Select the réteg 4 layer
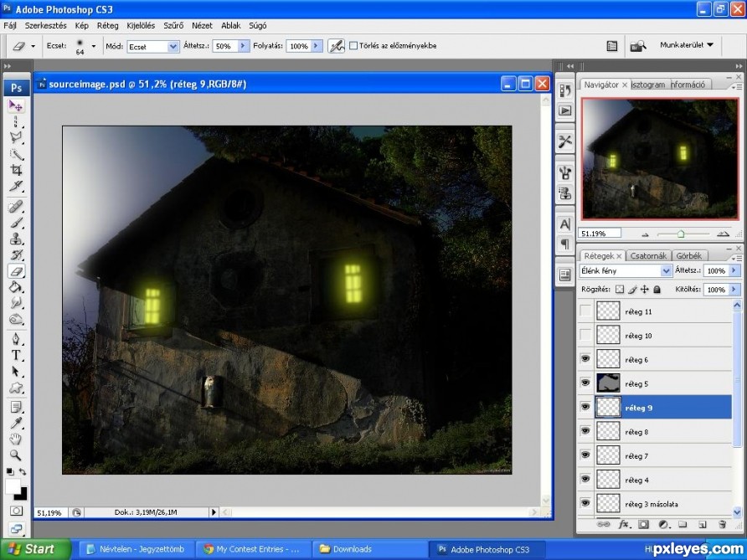The image size is (747, 560). (655, 480)
